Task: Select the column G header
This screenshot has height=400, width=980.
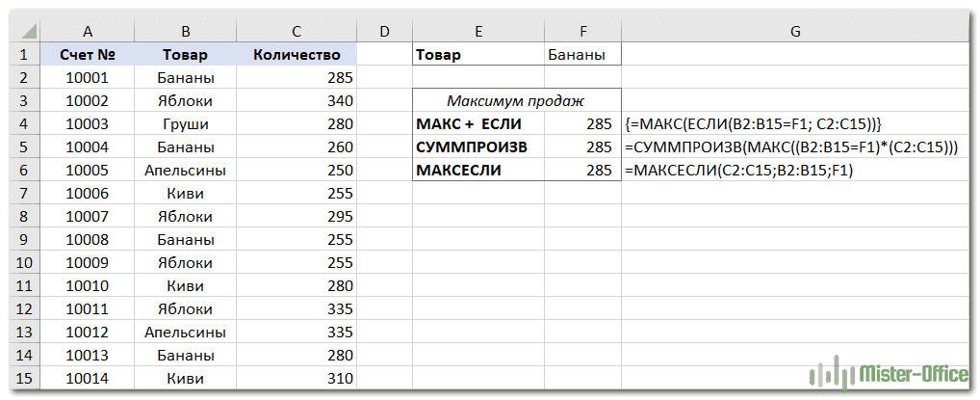Action: tap(795, 32)
